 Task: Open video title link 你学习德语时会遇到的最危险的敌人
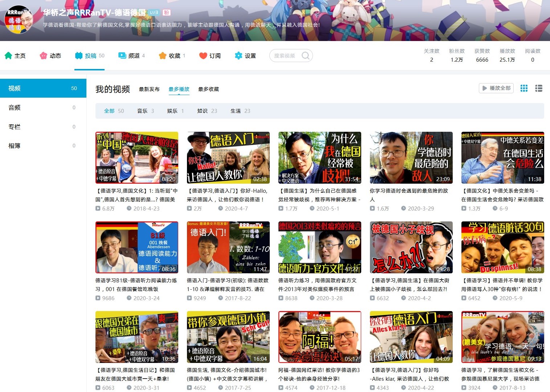coord(409,195)
